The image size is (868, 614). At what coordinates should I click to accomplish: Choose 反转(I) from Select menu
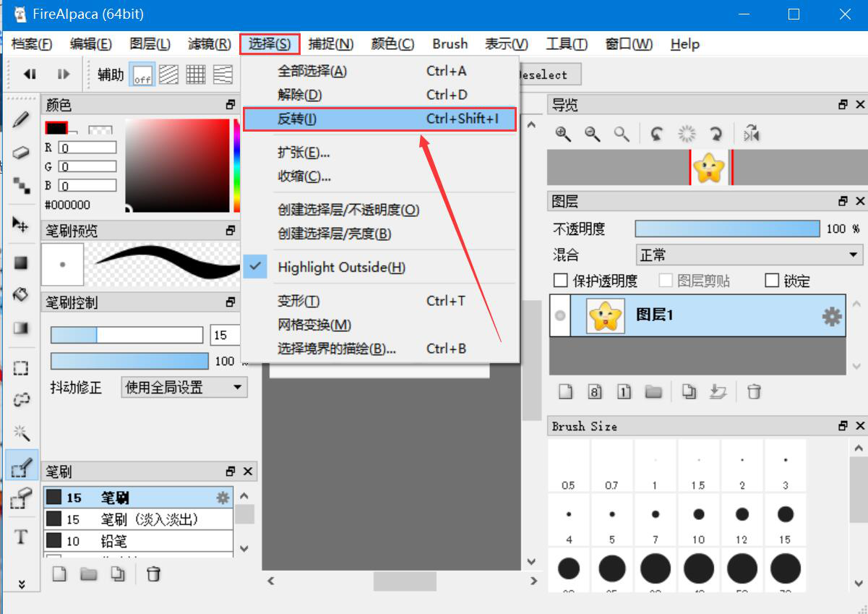tap(379, 119)
